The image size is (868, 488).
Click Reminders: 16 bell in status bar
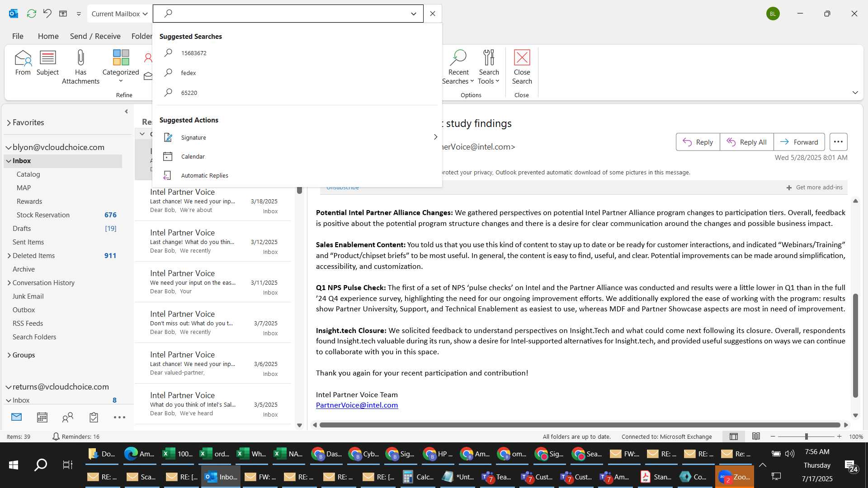[75, 436]
